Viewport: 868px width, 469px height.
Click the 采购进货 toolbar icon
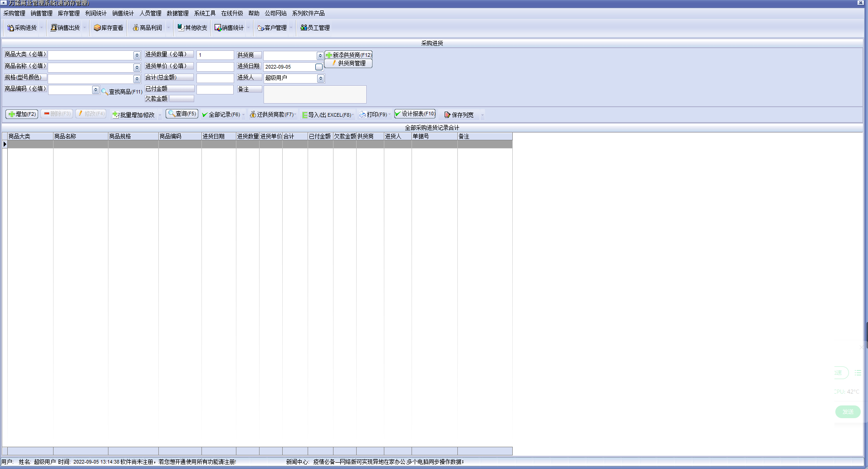(x=10, y=28)
